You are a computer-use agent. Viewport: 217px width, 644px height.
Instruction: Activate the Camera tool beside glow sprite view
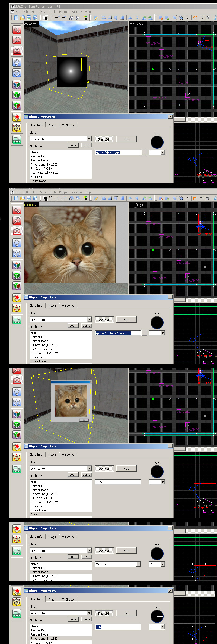17,50
